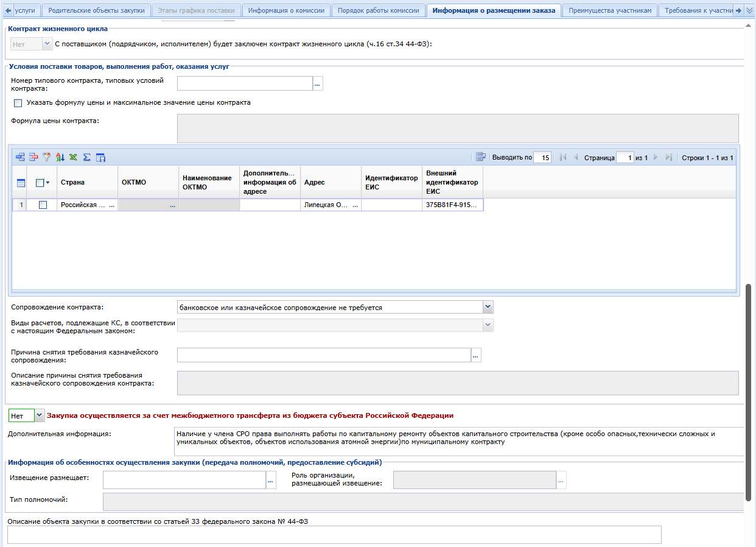This screenshot has height=547, width=756.
Task: Click the 'Описание объекта закупки' field at the bottom
Action: pyautogui.click(x=334, y=534)
